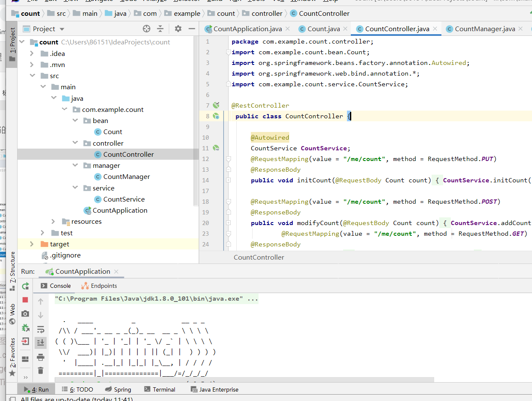Rerun CountApplication with the green rerun icon
The height and width of the screenshot is (401, 532).
point(25,286)
